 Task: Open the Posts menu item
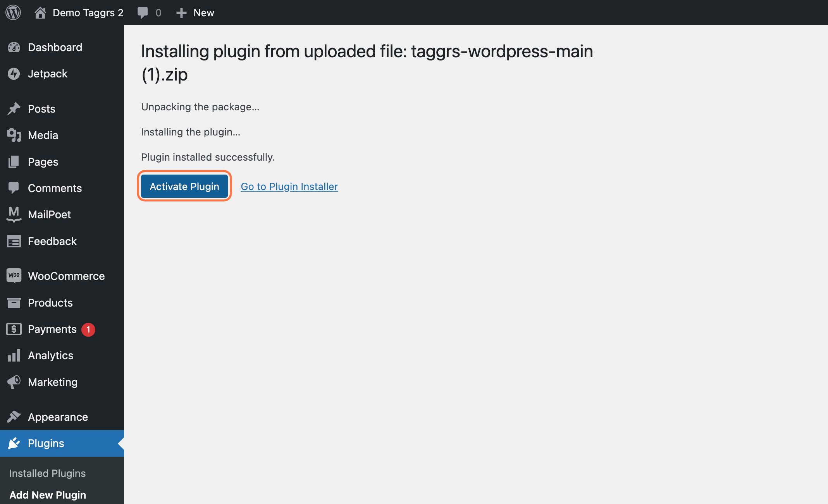tap(41, 108)
